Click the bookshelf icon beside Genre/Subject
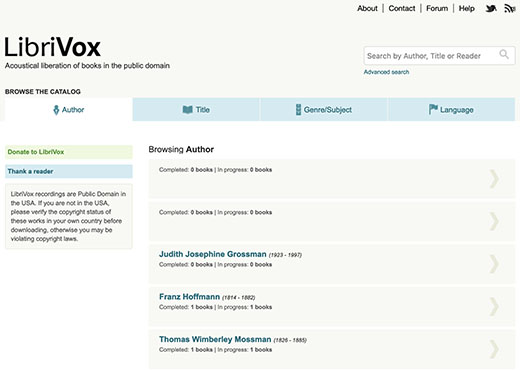 tap(298, 110)
